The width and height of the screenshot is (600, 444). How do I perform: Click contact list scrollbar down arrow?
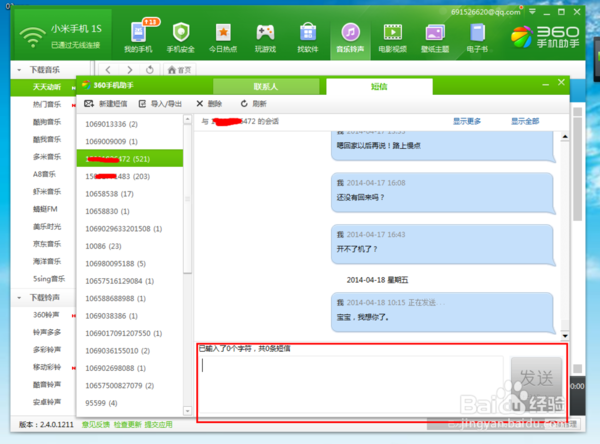pos(188,411)
